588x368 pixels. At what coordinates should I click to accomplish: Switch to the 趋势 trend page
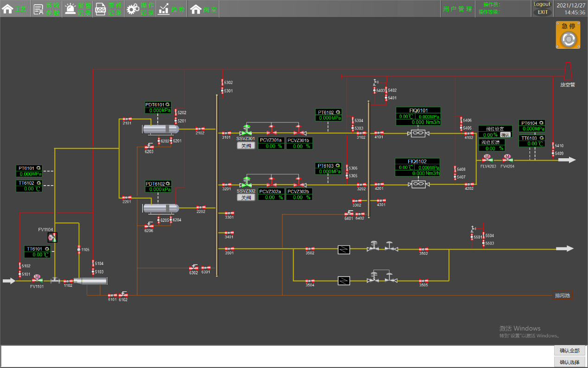point(171,8)
